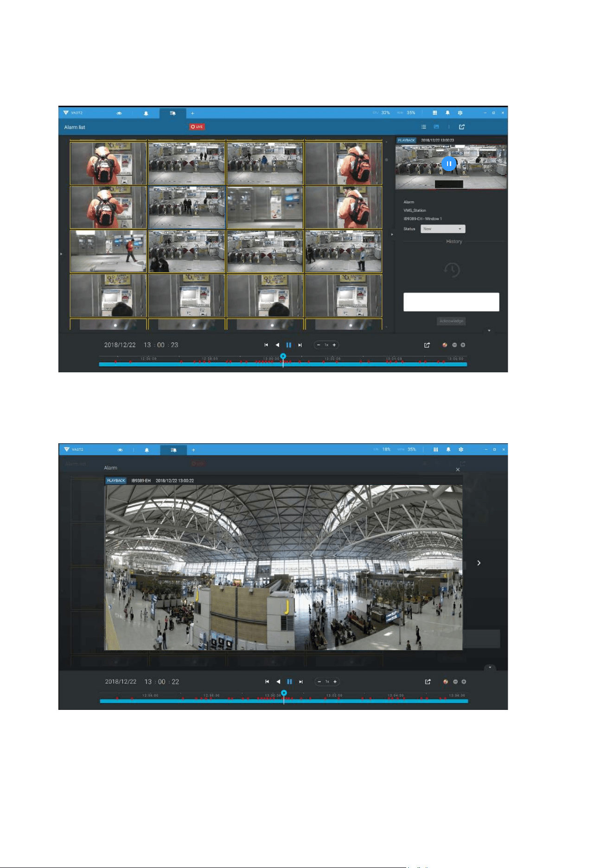
Task: Open live view eye tab in Alarm list window
Action: click(119, 113)
